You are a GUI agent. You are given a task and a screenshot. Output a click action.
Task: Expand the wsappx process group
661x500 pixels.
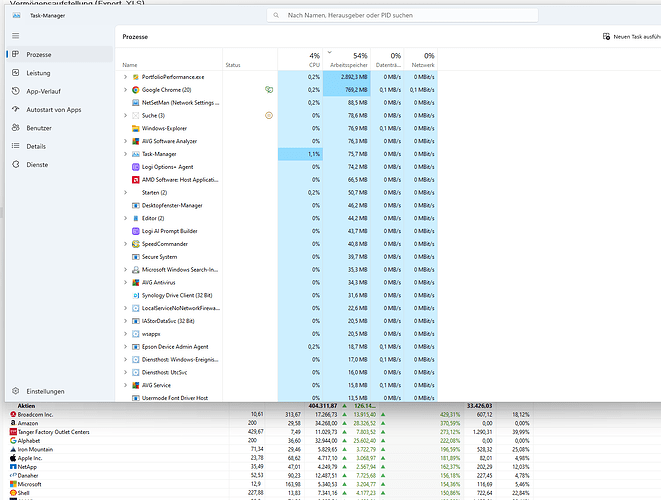click(x=125, y=334)
